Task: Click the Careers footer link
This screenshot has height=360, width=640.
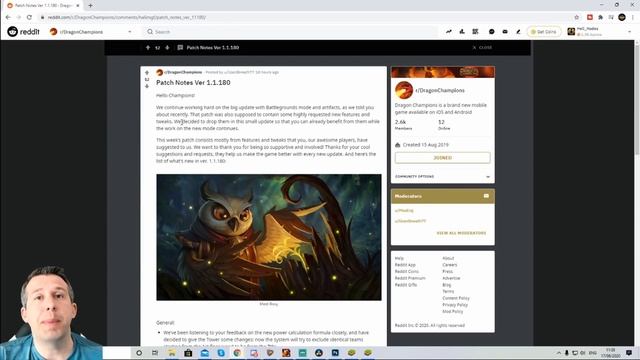Action: click(450, 264)
